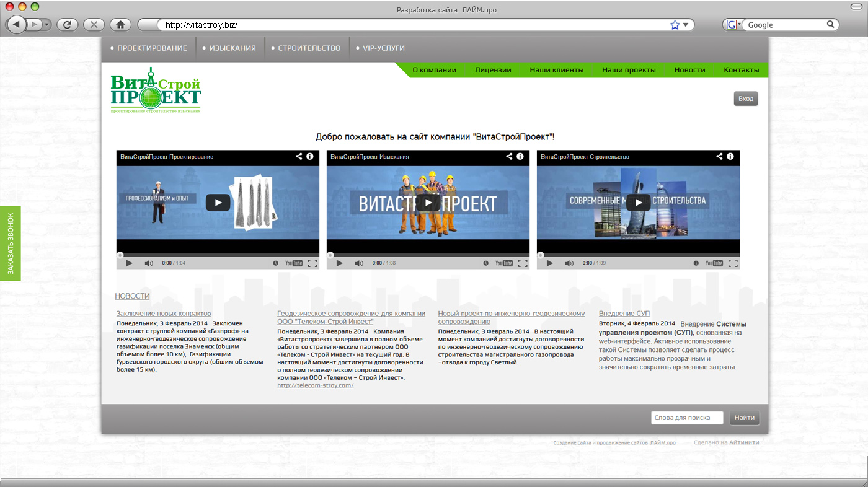Click share icon on Проектирование video
This screenshot has height=487, width=868.
[x=299, y=157]
